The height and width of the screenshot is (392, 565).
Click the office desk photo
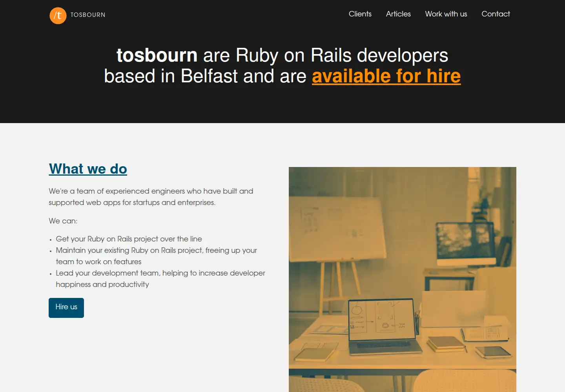403,279
